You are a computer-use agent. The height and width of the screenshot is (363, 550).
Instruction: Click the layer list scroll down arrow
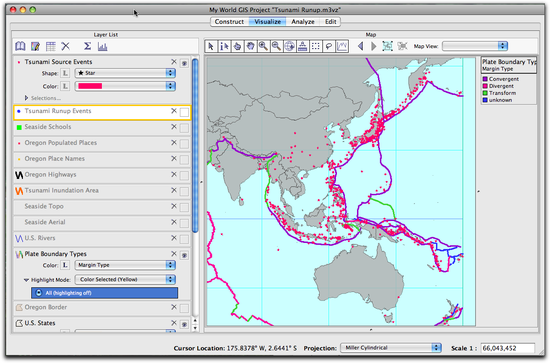tap(195, 329)
